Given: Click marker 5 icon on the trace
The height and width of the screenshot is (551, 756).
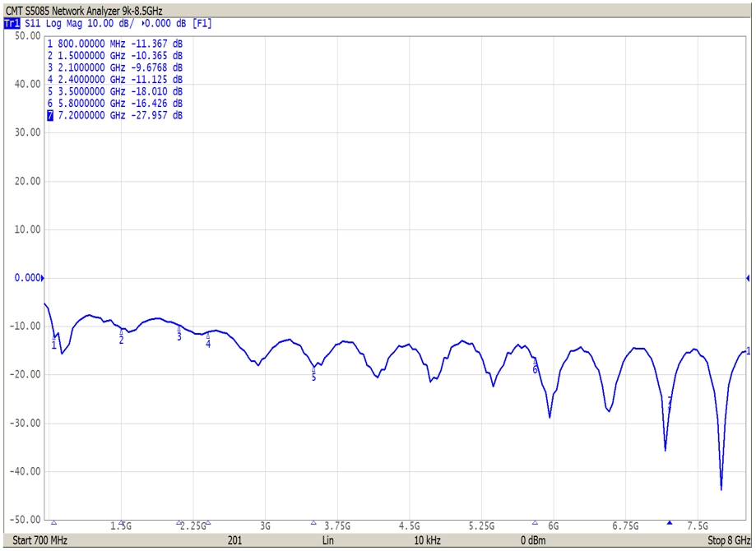Looking at the screenshot, I should pos(313,374).
